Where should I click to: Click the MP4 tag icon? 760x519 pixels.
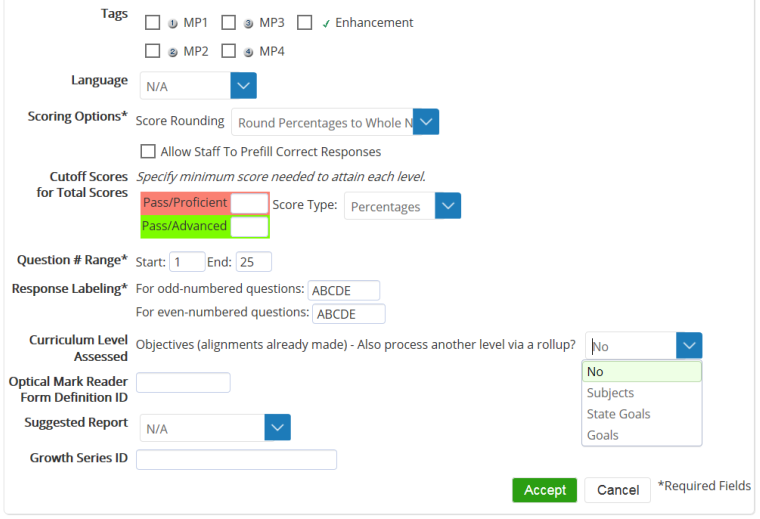[x=248, y=51]
